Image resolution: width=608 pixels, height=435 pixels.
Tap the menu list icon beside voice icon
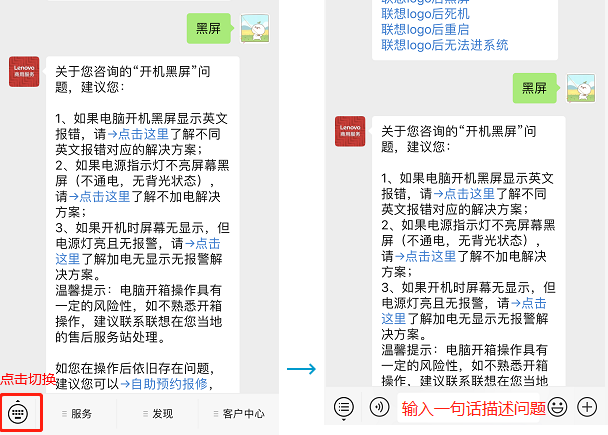pos(344,407)
